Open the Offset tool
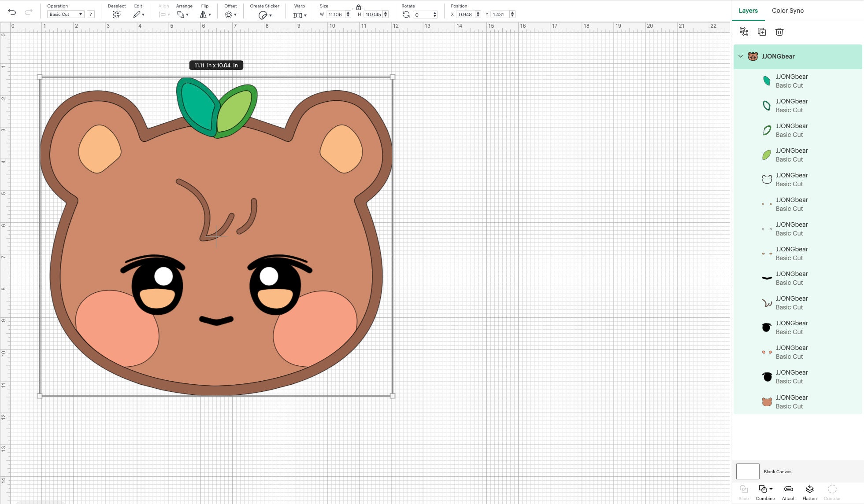Screen dimensions: 864x504 [x=230, y=15]
